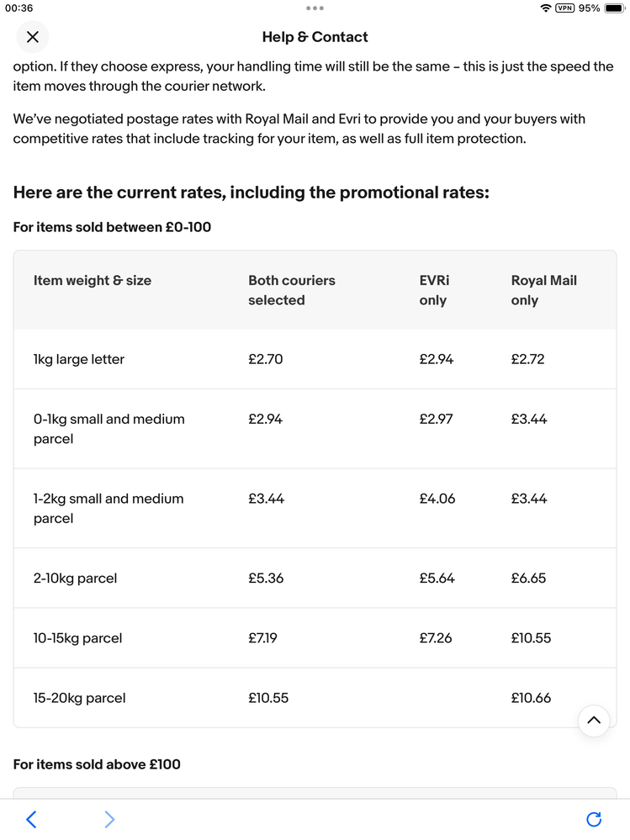630x840 pixels.
Task: Select the Help & Contact title
Action: click(x=315, y=37)
